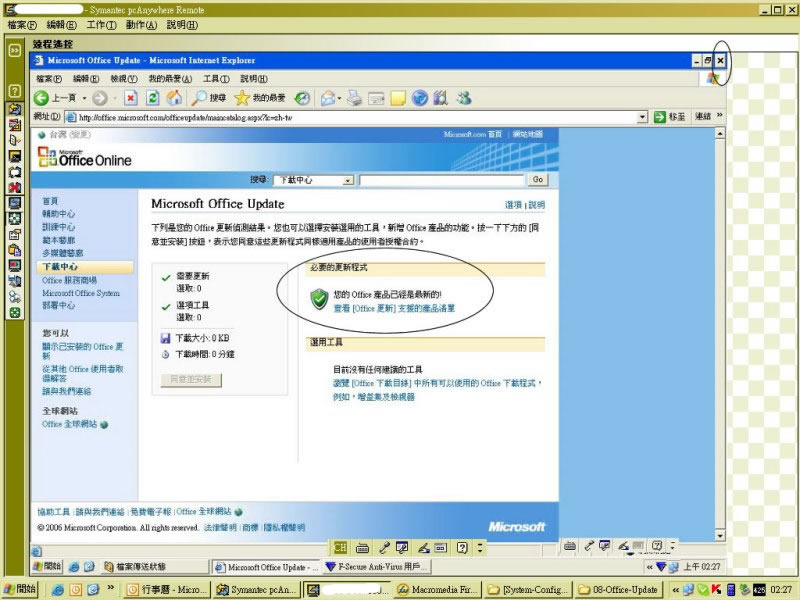Click the IE scrollbar up arrow
The image size is (800, 600).
click(720, 134)
